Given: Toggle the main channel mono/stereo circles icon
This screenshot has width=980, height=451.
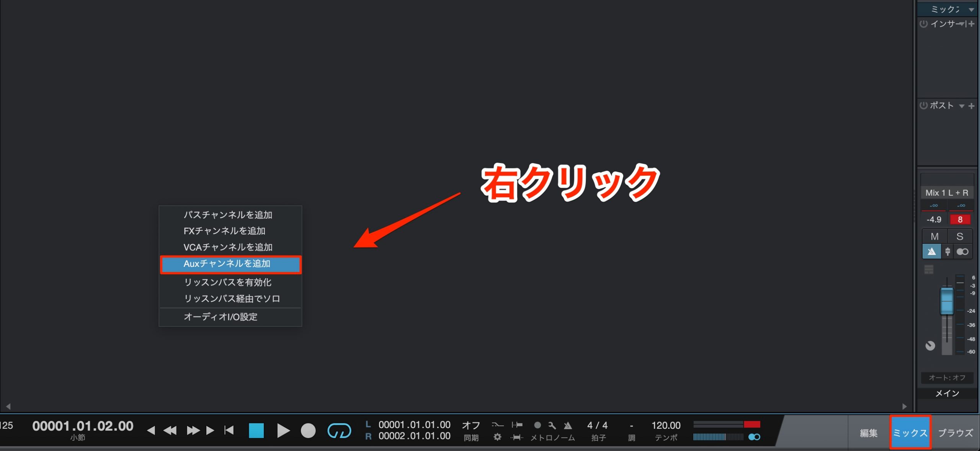Looking at the screenshot, I should 962,252.
